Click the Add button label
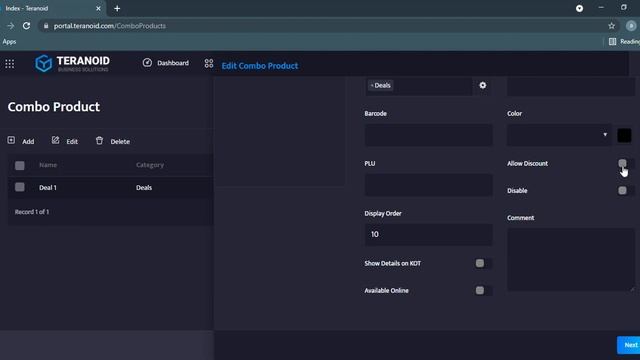This screenshot has width=640, height=360. coord(28,142)
